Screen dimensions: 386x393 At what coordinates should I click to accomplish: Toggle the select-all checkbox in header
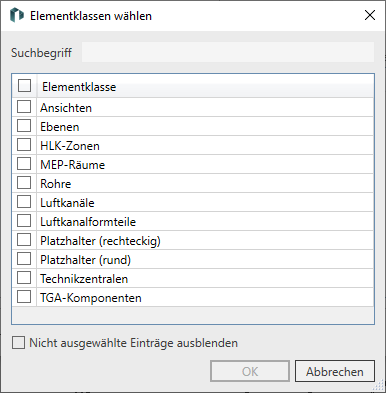pos(25,86)
